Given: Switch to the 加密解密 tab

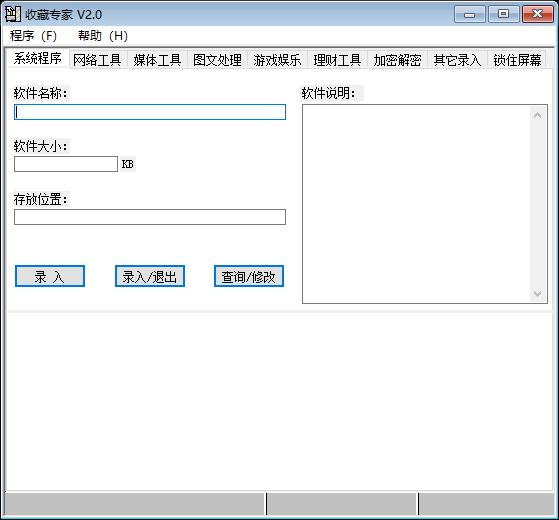Looking at the screenshot, I should [x=397, y=60].
